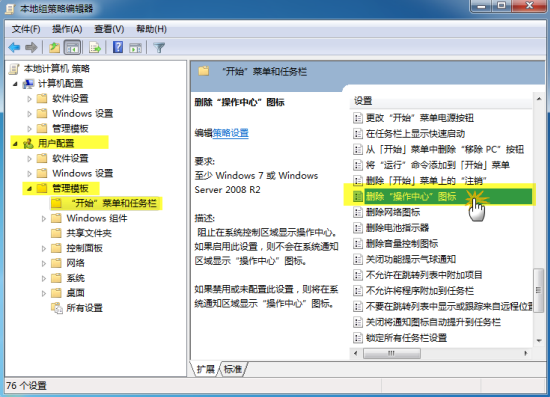
Task: Click the policy icon beside 锁定所有任务栏设置
Action: pos(357,338)
